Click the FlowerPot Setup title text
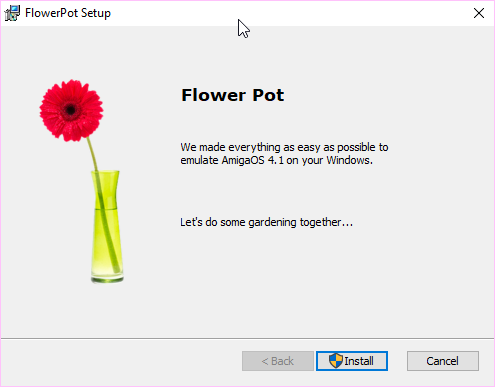This screenshot has height=387, width=495. (x=68, y=13)
